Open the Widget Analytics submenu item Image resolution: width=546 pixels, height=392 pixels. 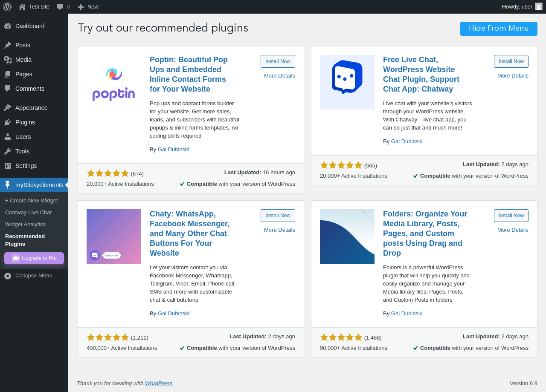click(x=25, y=225)
